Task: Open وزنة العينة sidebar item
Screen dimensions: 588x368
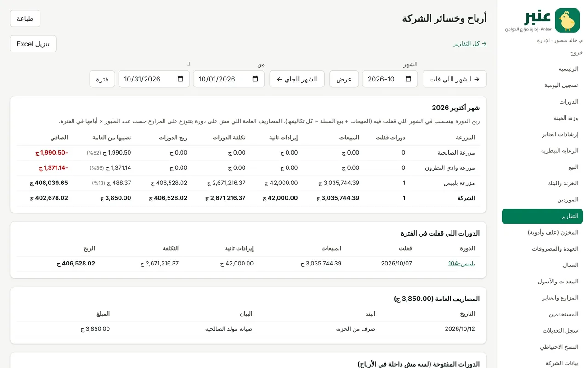Action: [542, 118]
